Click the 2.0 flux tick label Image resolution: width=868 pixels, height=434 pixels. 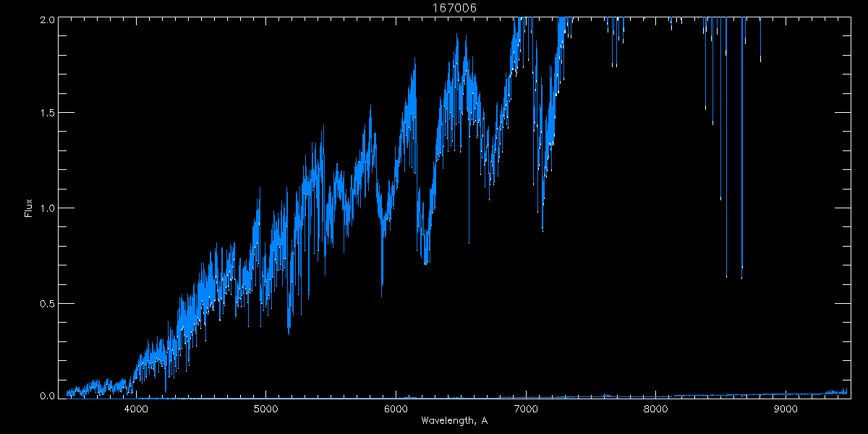47,20
